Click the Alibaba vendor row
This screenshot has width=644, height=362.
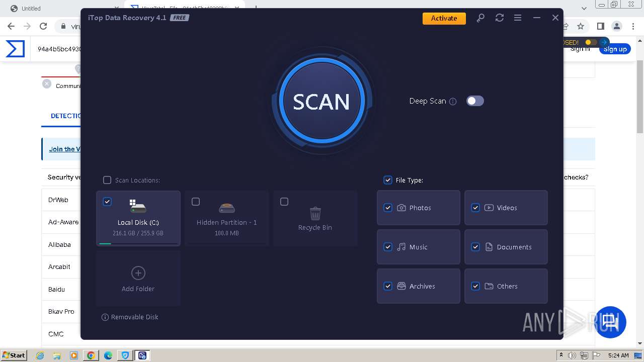click(61, 245)
